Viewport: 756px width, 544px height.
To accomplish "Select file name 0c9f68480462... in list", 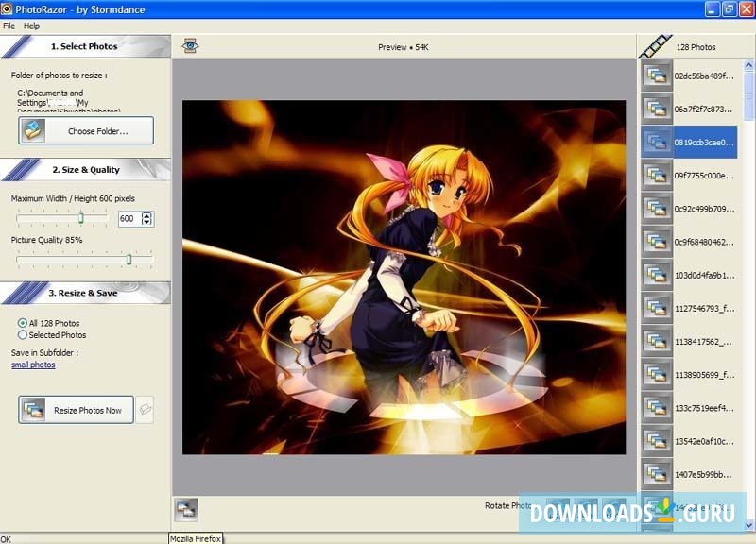I will pos(704,242).
